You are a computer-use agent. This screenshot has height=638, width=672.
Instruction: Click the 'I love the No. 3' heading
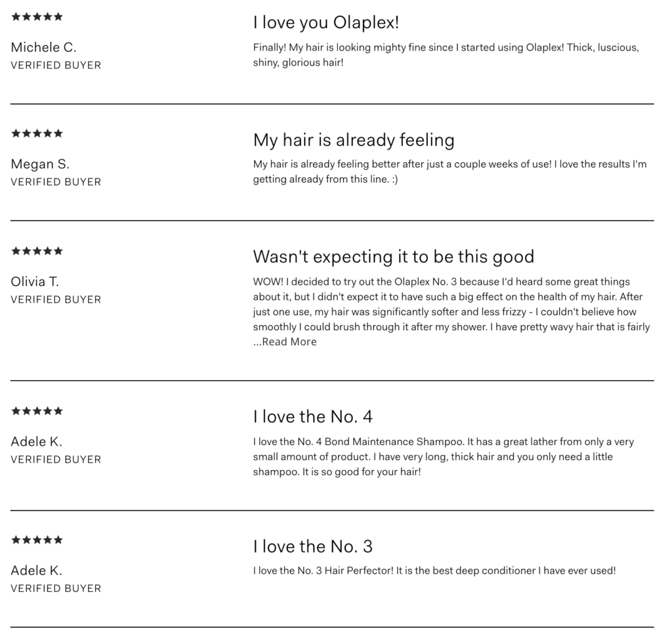point(313,546)
